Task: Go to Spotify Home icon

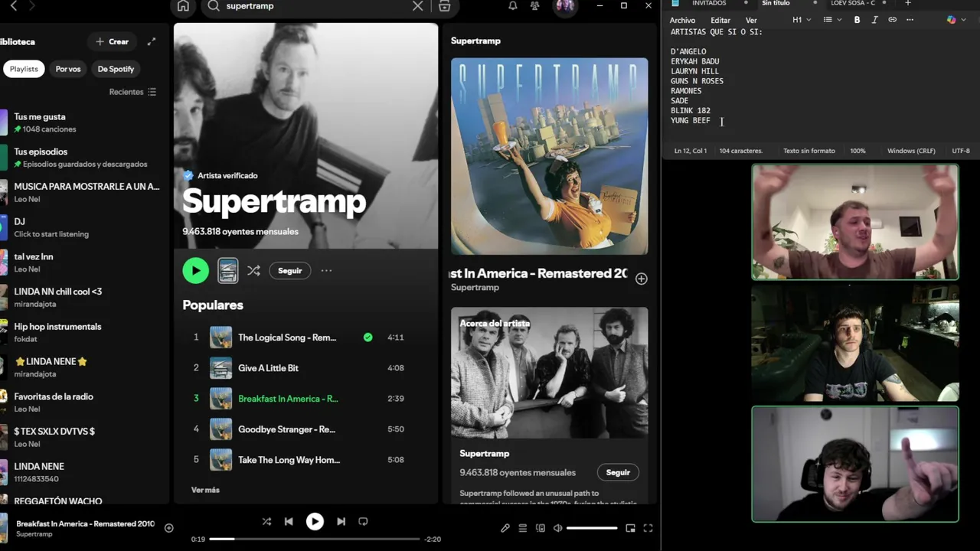Action: pos(183,6)
